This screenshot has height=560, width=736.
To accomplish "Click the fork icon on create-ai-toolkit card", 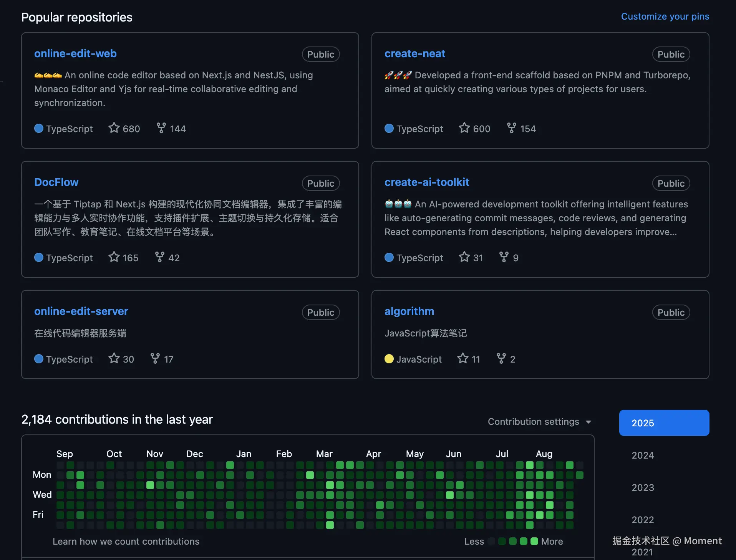I will point(504,257).
